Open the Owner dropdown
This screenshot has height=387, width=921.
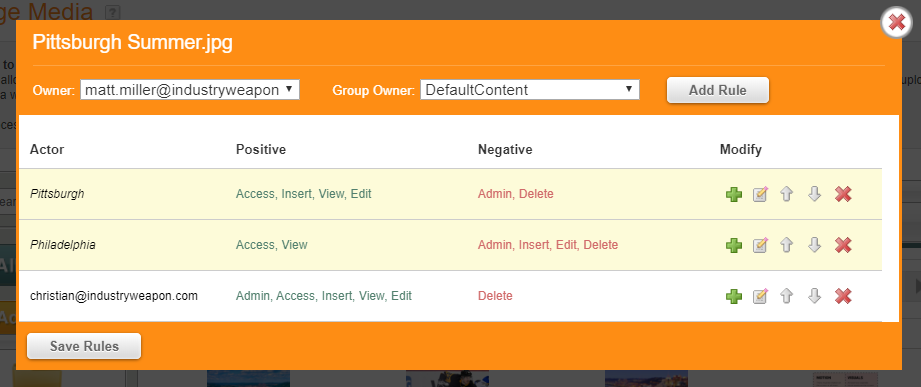click(x=190, y=90)
